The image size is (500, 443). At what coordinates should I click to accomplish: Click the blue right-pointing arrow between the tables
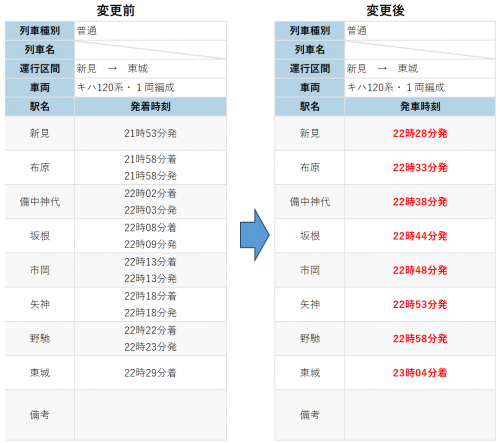[254, 235]
